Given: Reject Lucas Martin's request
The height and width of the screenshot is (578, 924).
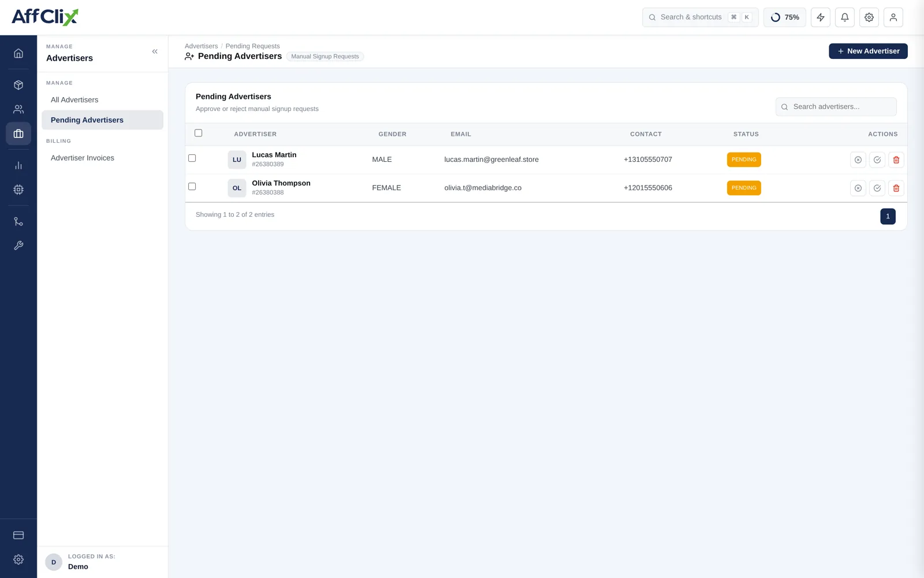Looking at the screenshot, I should tap(858, 160).
